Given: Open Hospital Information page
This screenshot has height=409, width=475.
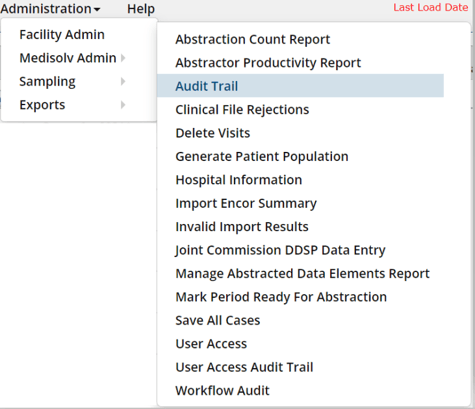Looking at the screenshot, I should point(239,180).
